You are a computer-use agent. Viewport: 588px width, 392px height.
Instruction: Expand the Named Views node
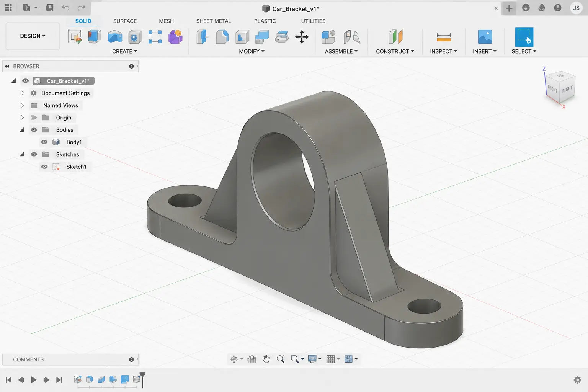click(22, 105)
